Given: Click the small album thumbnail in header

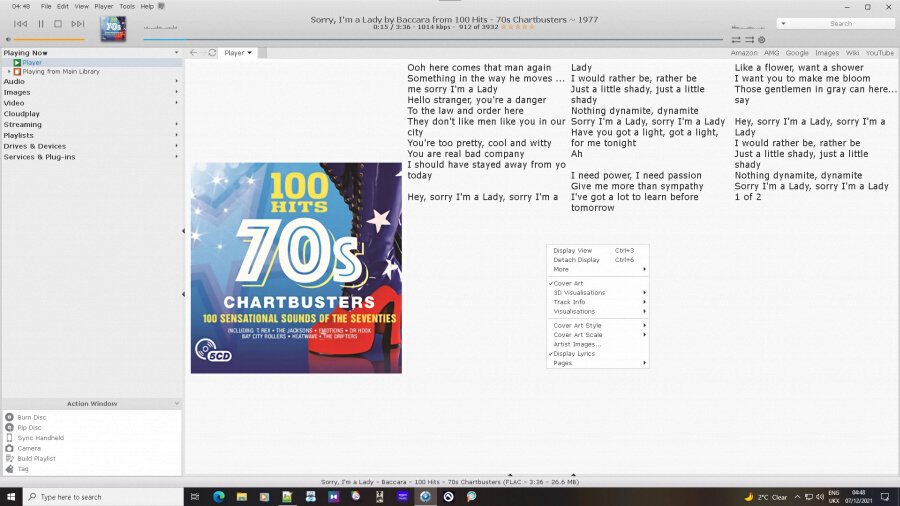Looking at the screenshot, I should tap(113, 28).
